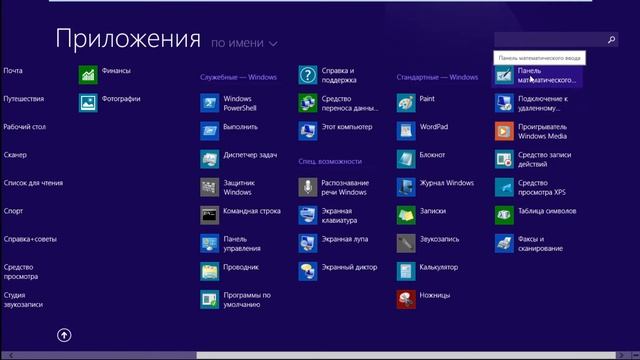Click the up-arrow back to Start button

(x=64, y=335)
